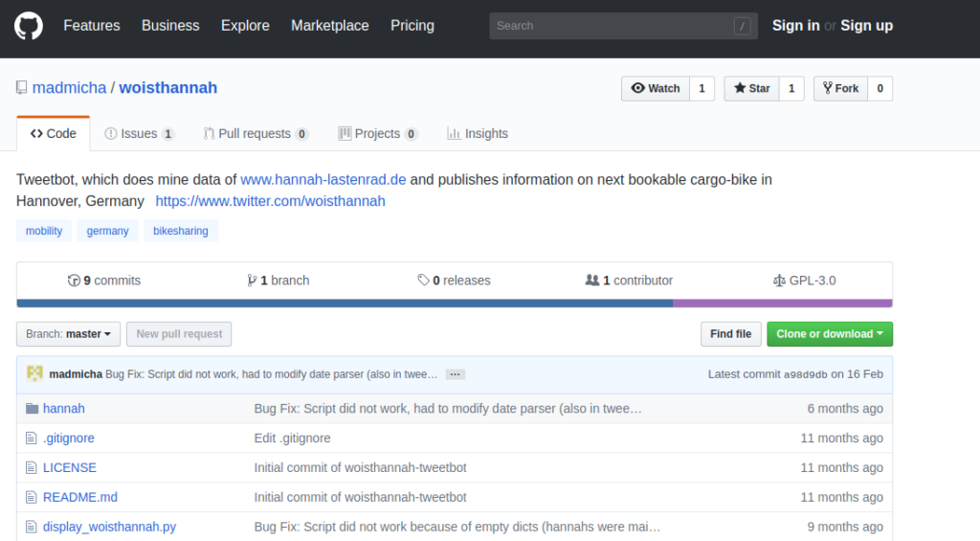Image resolution: width=980 pixels, height=541 pixels.
Task: Click the file icon next to display_woisthannah.py
Action: coord(32,527)
